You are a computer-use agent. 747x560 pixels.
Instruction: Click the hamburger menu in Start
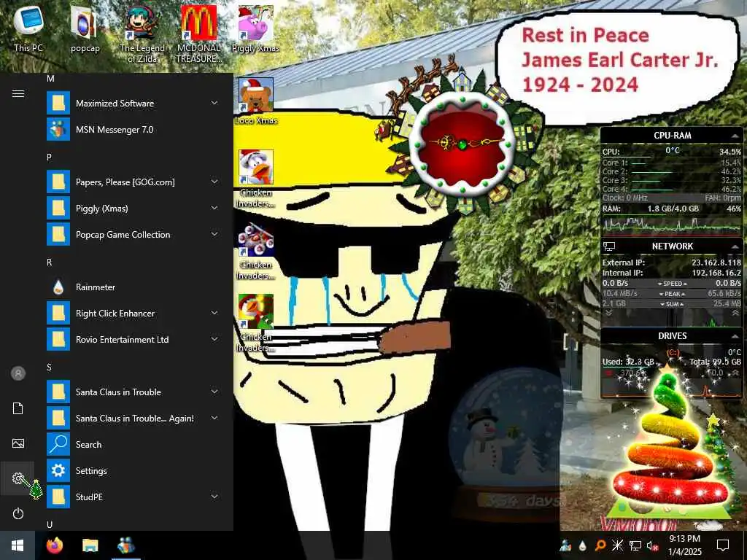click(18, 93)
